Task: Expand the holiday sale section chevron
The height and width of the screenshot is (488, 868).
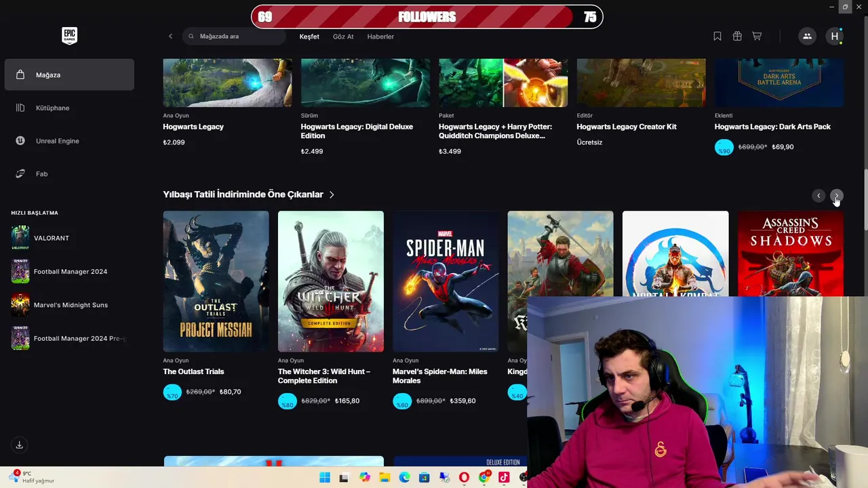Action: (x=332, y=195)
